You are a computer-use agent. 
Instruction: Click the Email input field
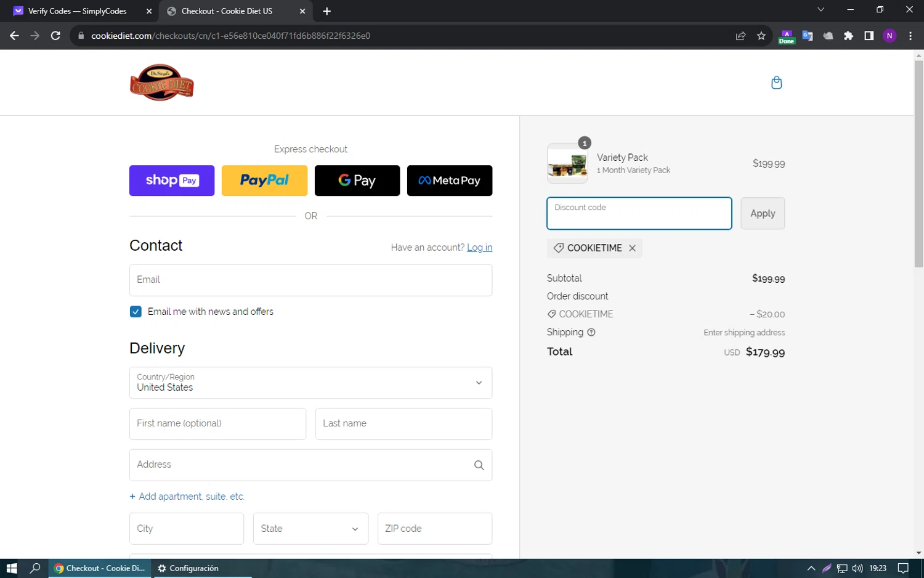click(310, 280)
